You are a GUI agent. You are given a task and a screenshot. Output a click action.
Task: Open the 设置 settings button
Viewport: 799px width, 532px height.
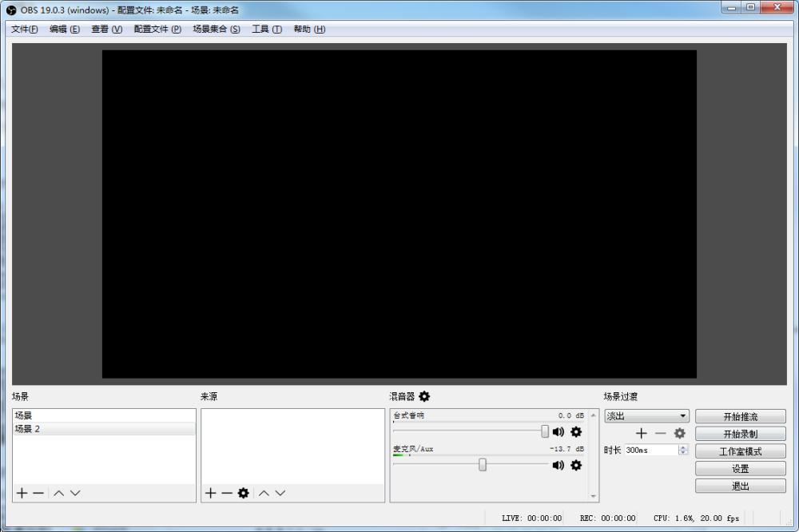741,468
